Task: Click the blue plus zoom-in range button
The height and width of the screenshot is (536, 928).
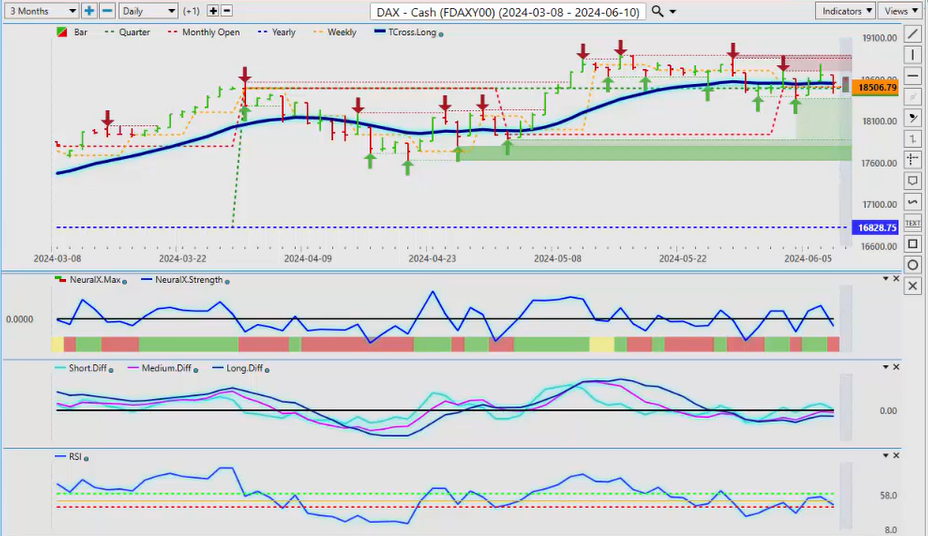Action: click(x=89, y=11)
